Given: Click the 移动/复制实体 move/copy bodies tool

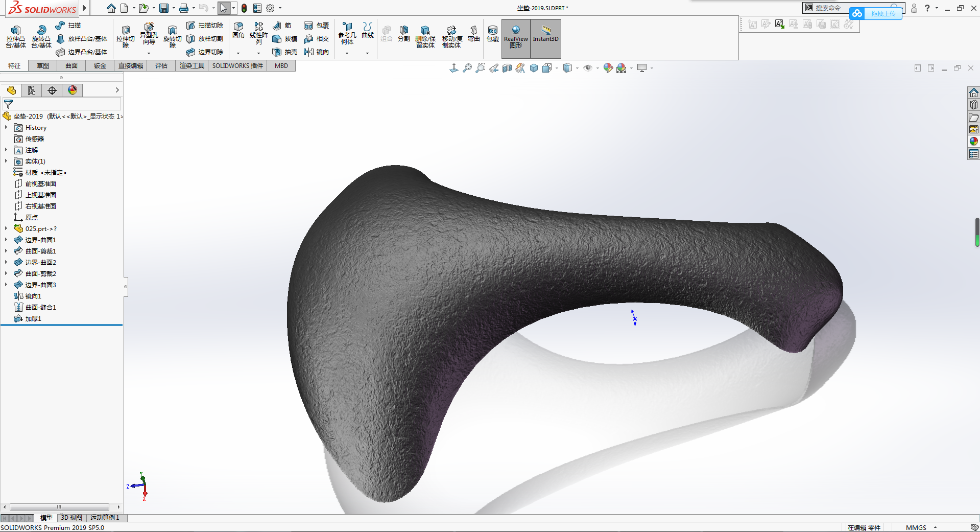Looking at the screenshot, I should pyautogui.click(x=452, y=37).
